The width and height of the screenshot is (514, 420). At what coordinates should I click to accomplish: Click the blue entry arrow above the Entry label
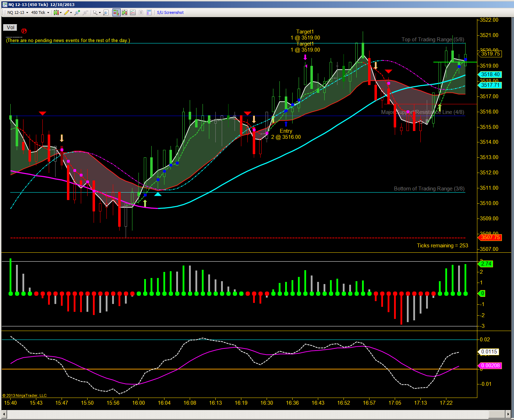point(286,124)
